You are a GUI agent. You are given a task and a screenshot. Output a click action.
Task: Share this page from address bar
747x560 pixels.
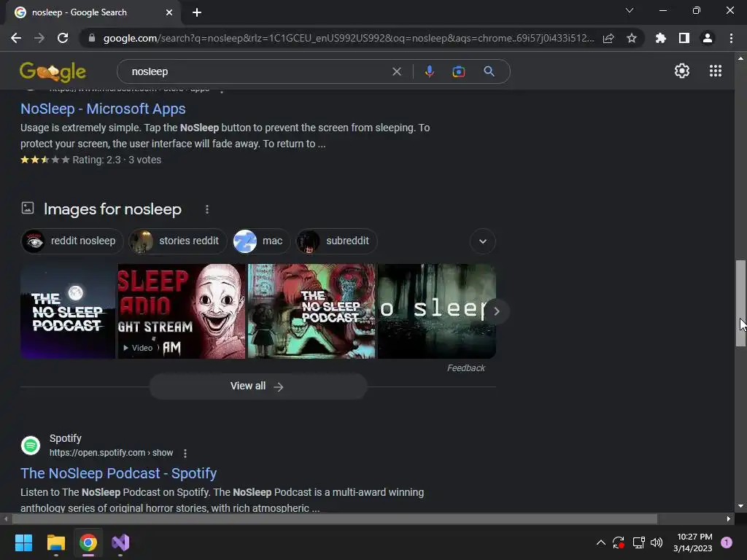point(608,38)
